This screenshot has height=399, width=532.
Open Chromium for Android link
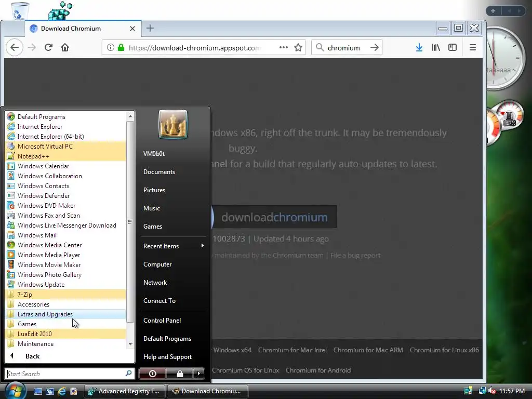pyautogui.click(x=318, y=370)
